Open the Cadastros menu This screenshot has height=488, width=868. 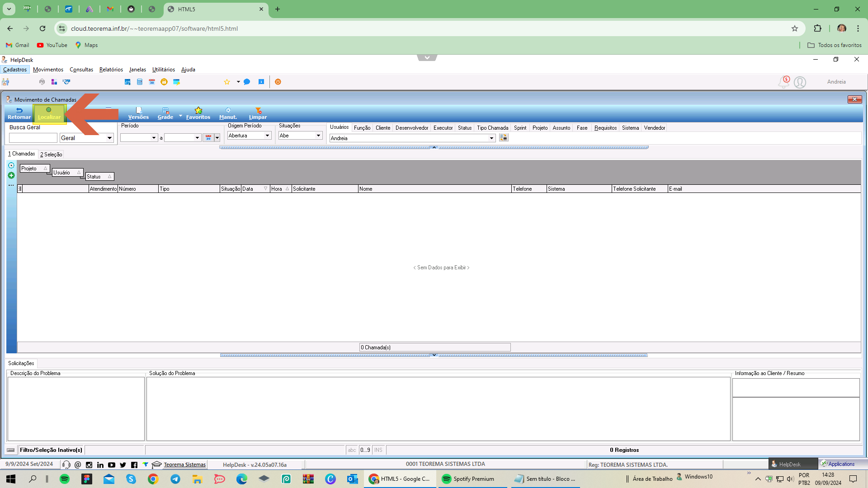[15, 70]
